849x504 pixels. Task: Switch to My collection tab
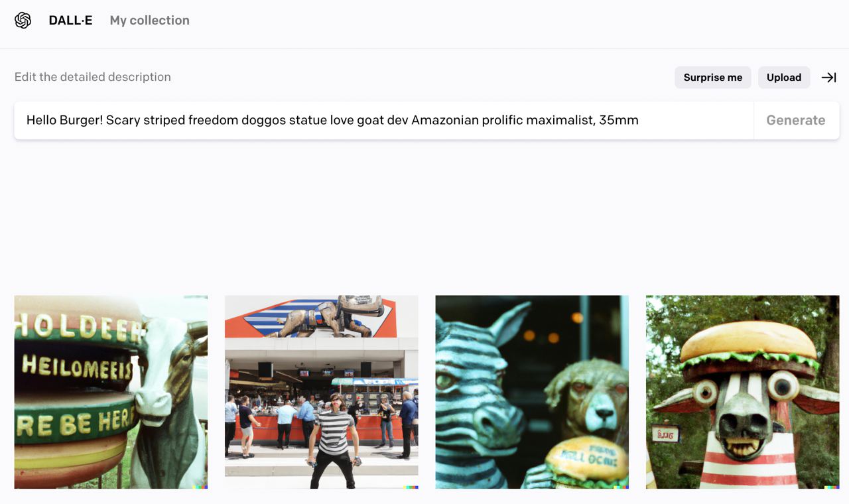[150, 21]
